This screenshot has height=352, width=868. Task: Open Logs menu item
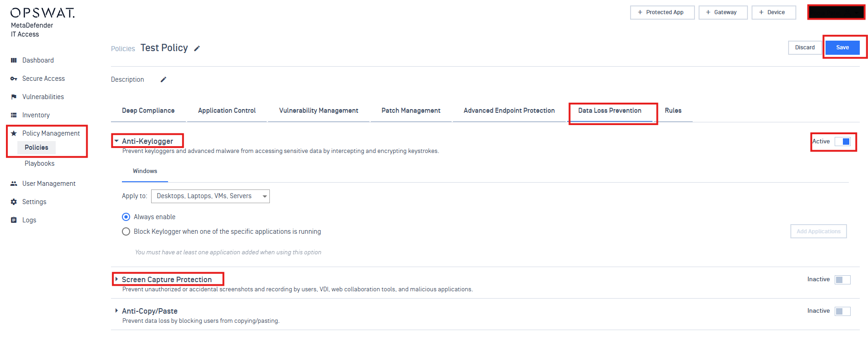point(29,220)
